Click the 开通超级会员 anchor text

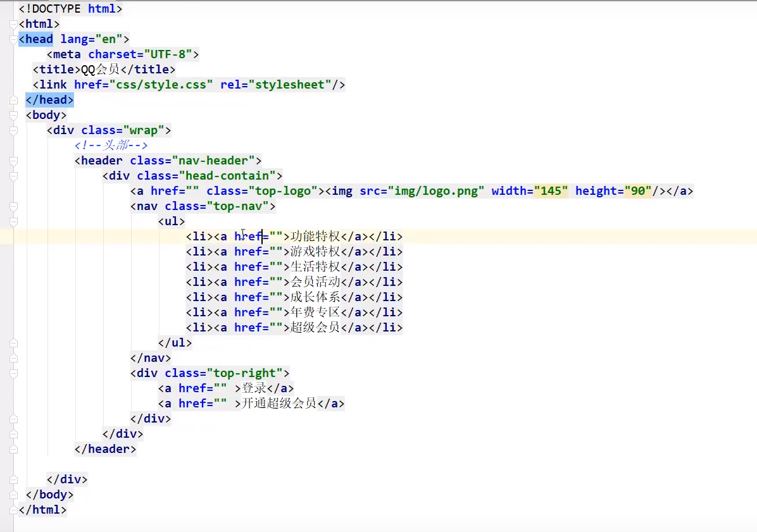pos(279,403)
